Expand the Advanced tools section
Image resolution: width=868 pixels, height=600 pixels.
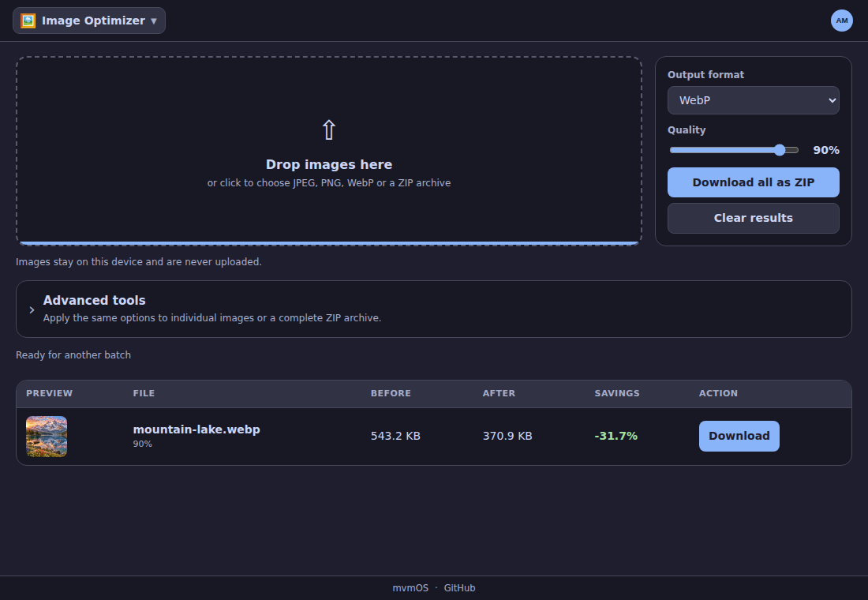tap(433, 309)
